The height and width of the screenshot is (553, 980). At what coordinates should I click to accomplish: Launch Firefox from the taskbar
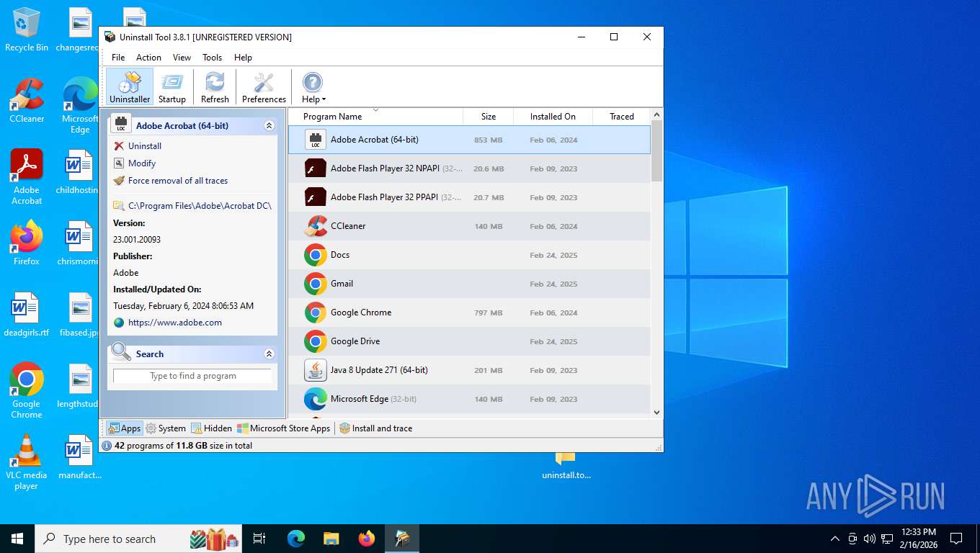pos(367,538)
